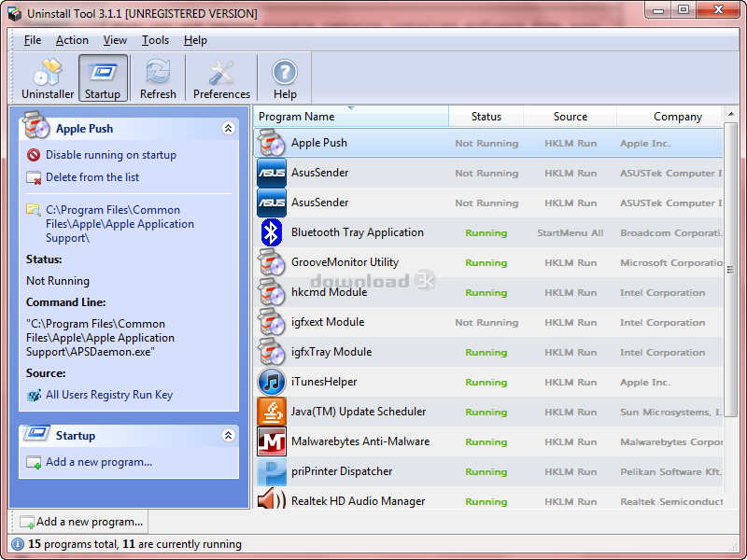Select priPrinter Dispatcher entry name
747x560 pixels.
342,471
